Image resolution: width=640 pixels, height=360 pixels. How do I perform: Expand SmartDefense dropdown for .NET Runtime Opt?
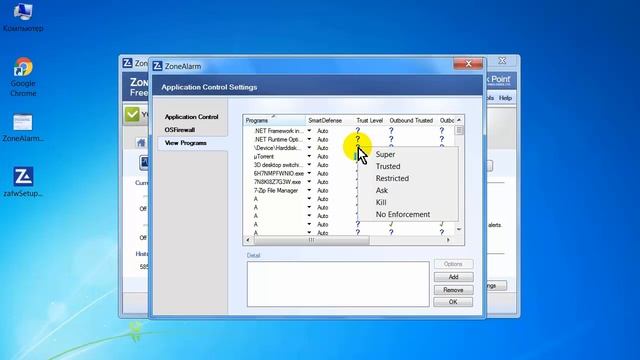tap(309, 139)
